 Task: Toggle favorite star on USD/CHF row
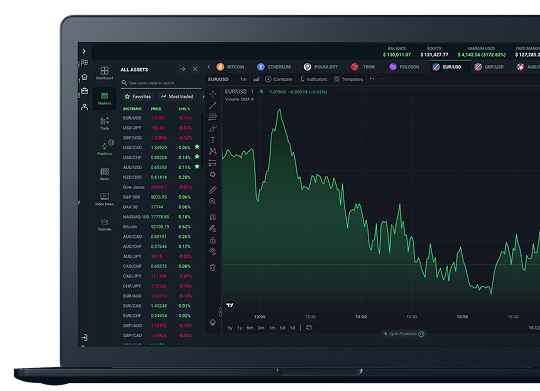pyautogui.click(x=197, y=157)
